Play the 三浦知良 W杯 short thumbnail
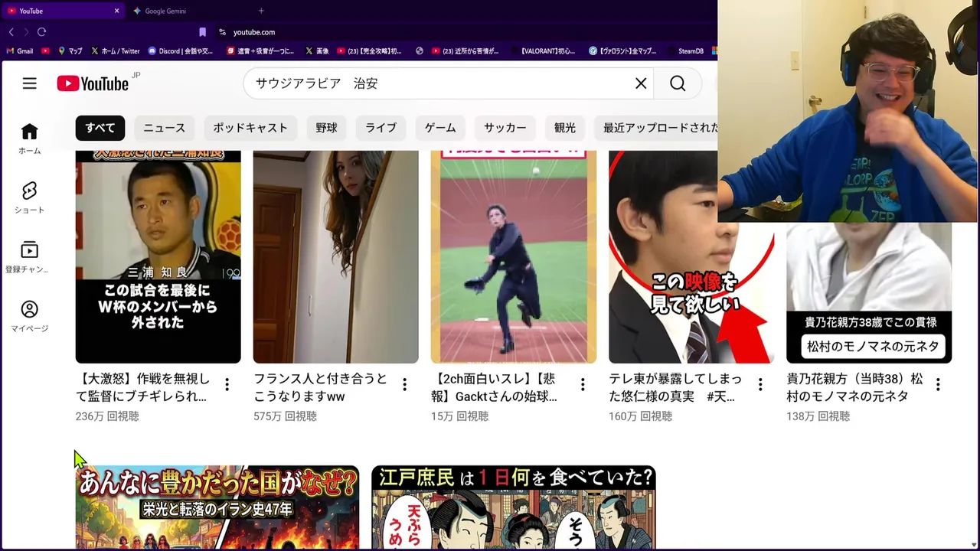This screenshot has height=551, width=980. [158, 256]
